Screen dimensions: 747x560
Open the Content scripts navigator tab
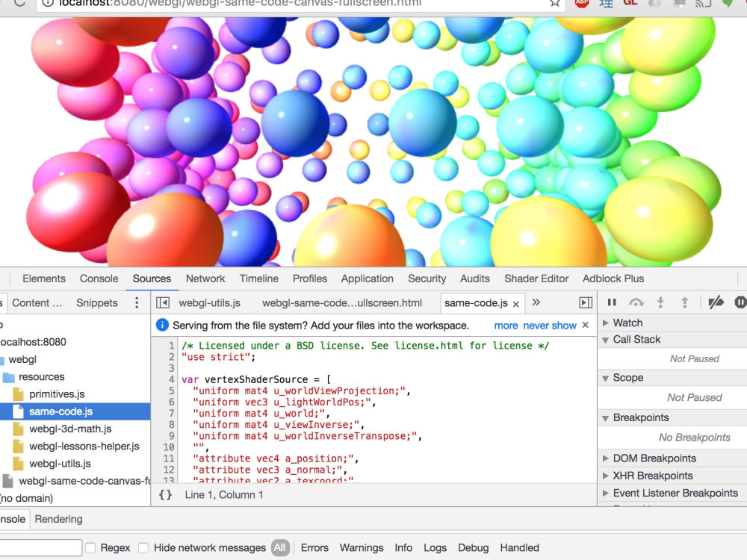37,303
